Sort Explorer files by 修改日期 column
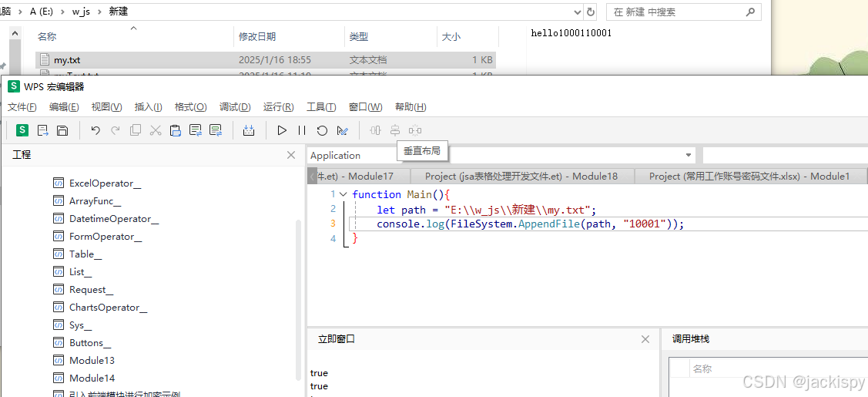Viewport: 868px width, 397px height. [x=257, y=36]
